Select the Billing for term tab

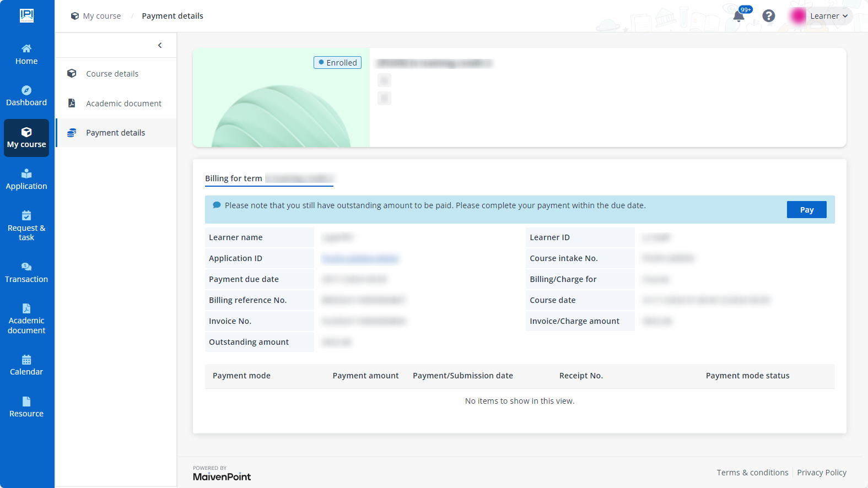point(269,178)
